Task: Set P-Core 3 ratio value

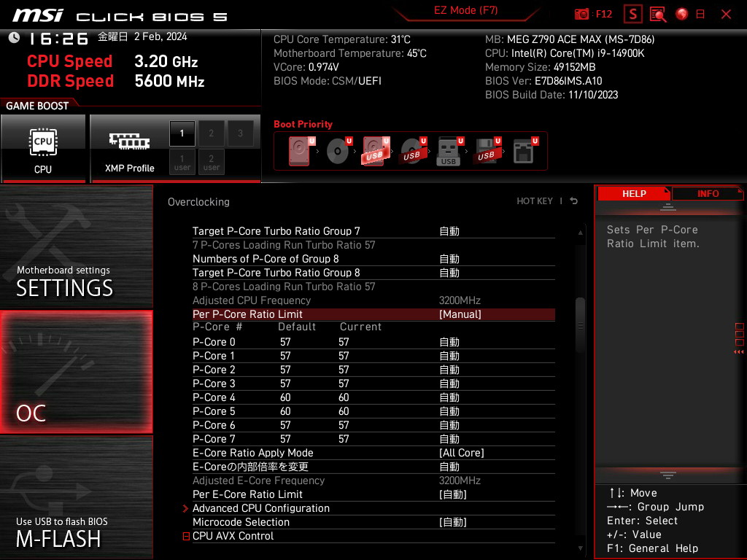Action: tap(449, 384)
